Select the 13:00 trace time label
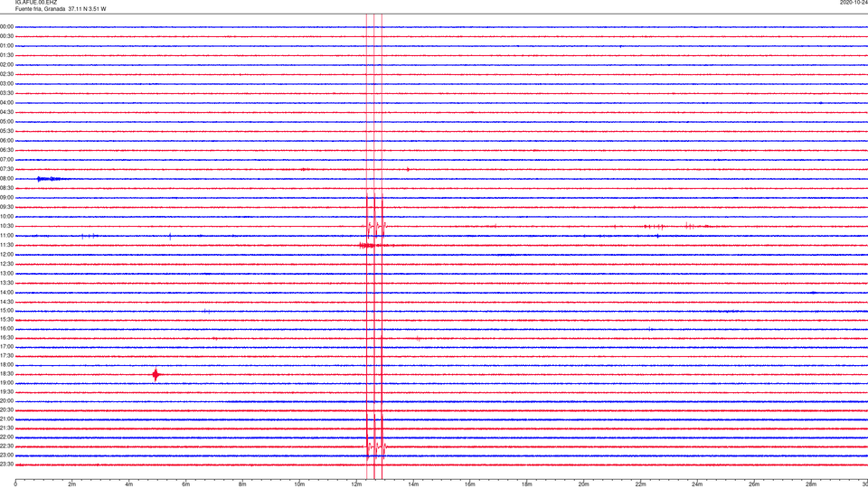 6,273
